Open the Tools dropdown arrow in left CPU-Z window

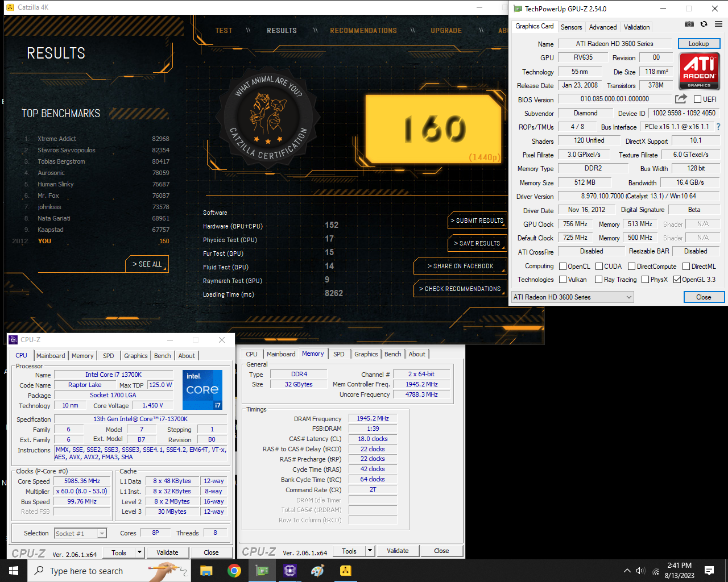(139, 552)
